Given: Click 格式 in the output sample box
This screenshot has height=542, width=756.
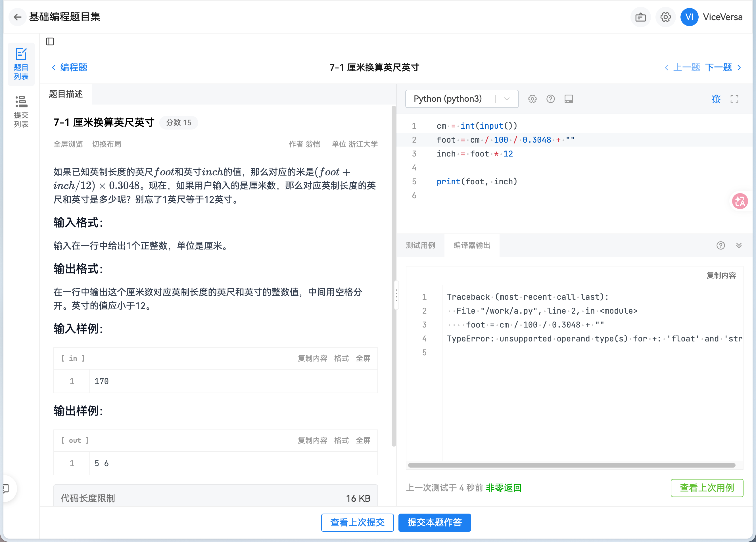Looking at the screenshot, I should tap(341, 441).
